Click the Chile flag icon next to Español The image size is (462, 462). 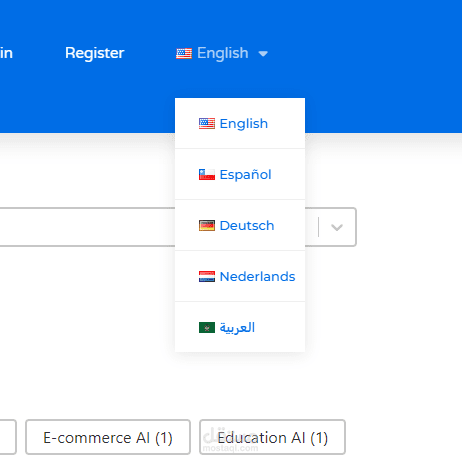pos(207,174)
